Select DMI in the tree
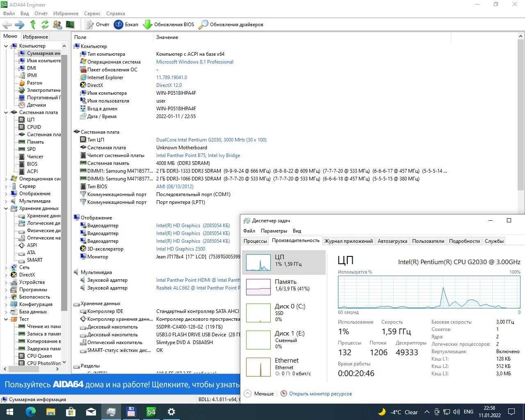525x420 pixels. (x=32, y=68)
